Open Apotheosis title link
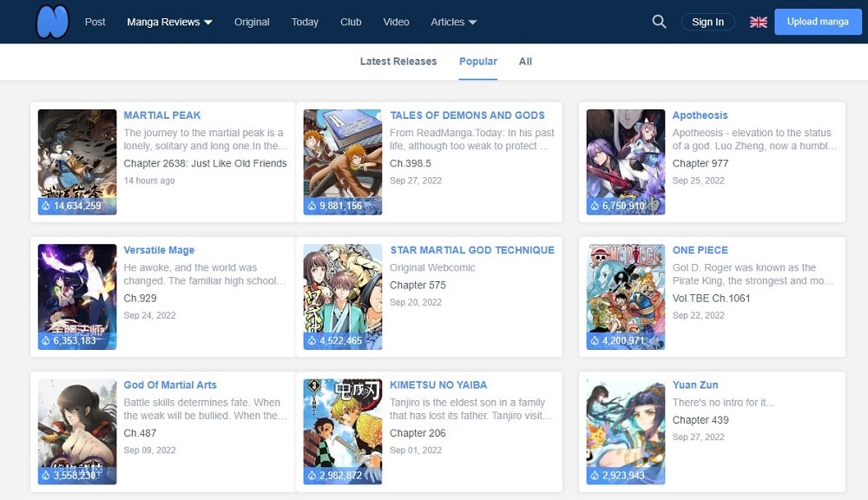This screenshot has width=868, height=500. point(700,115)
